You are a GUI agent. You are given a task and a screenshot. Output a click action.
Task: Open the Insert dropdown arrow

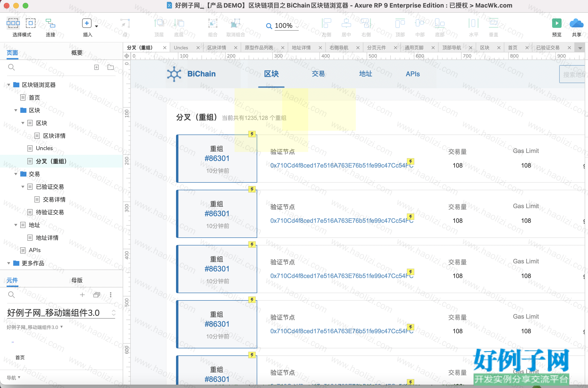[x=97, y=26]
